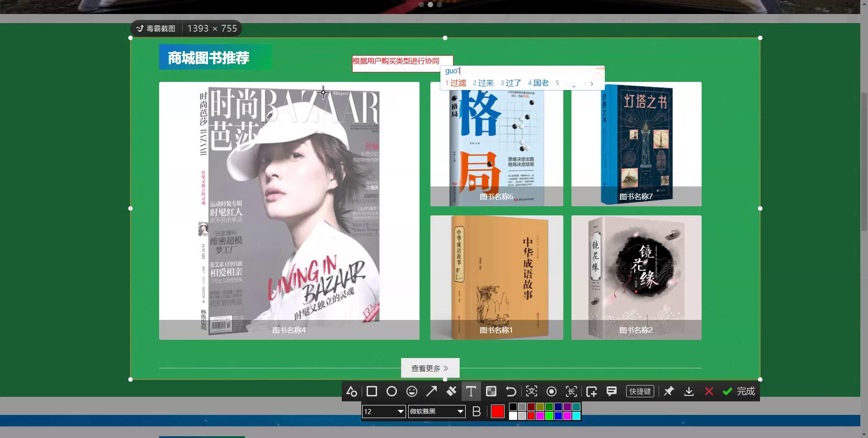The height and width of the screenshot is (438, 868).
Task: Pick the cyan color swatch
Action: click(x=576, y=416)
